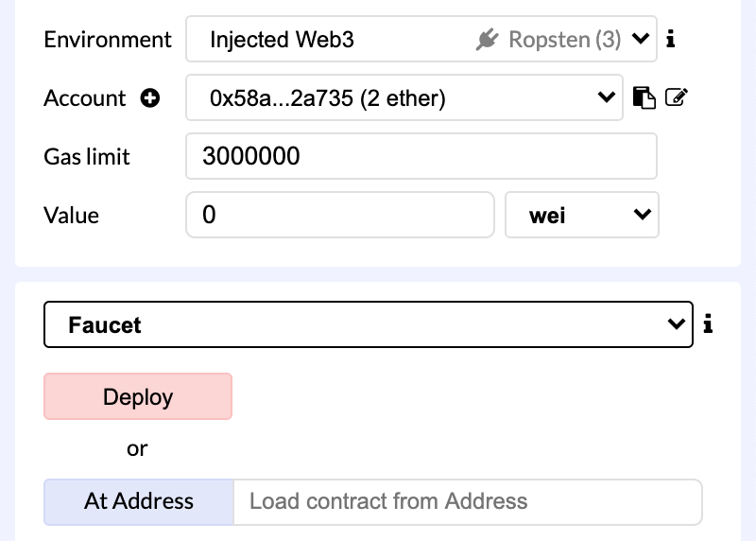This screenshot has height=541, width=756.
Task: Click Load contract from Address field
Action: pyautogui.click(x=468, y=501)
